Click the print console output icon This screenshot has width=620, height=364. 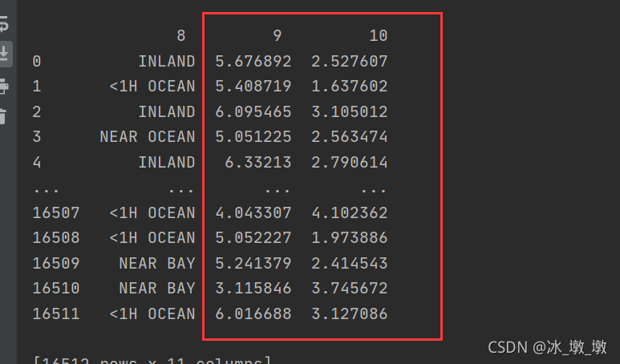pyautogui.click(x=4, y=86)
